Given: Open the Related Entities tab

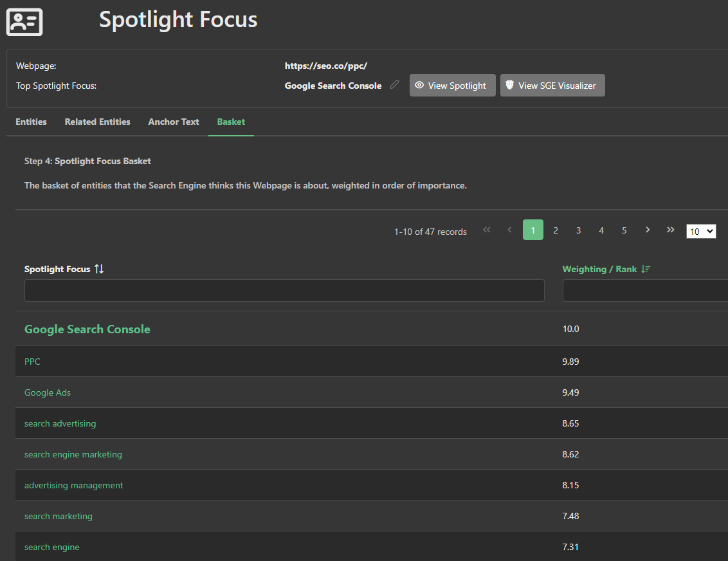Looking at the screenshot, I should pos(97,122).
